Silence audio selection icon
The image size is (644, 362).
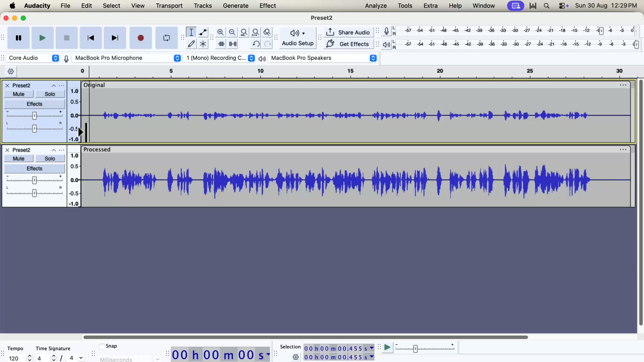tap(233, 44)
